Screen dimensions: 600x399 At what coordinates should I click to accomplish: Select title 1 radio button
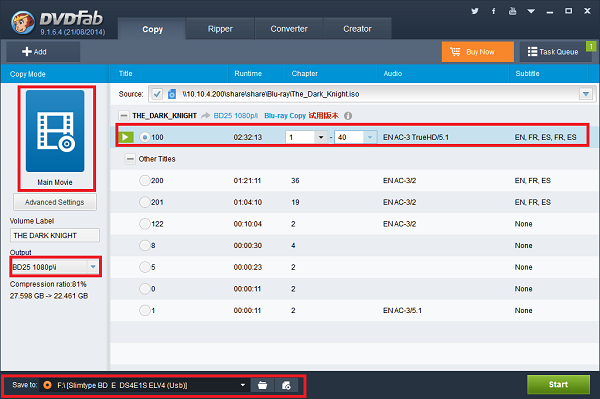[x=145, y=310]
